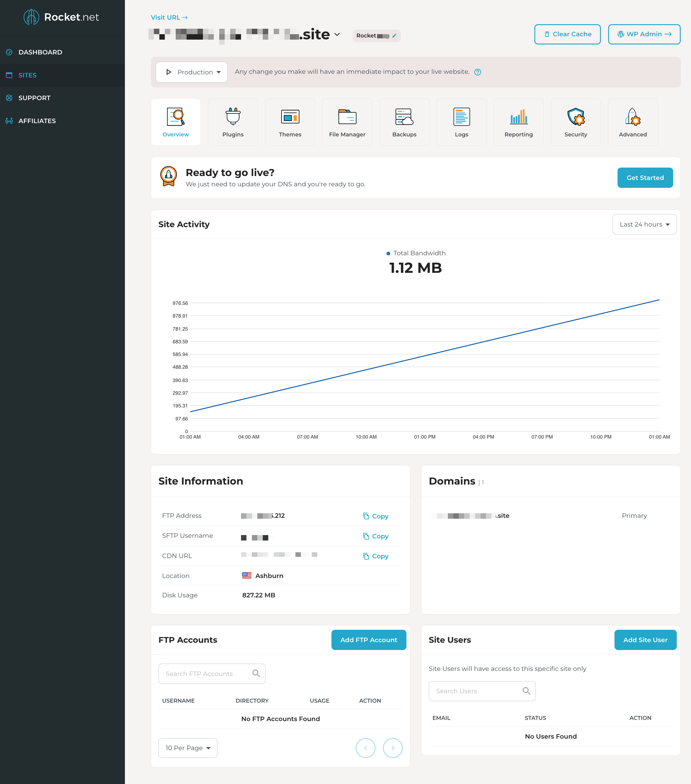The image size is (691, 784).
Task: Open the File Manager icon
Action: [347, 117]
